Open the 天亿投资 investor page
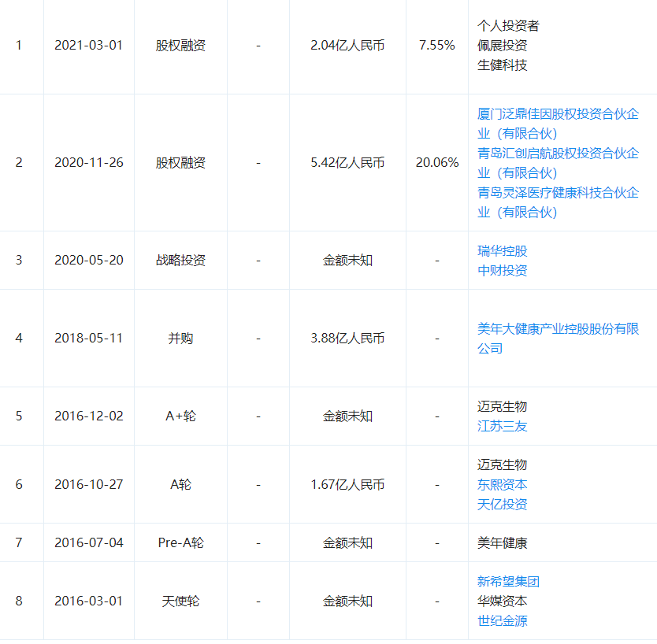This screenshot has width=657, height=644. coord(502,505)
